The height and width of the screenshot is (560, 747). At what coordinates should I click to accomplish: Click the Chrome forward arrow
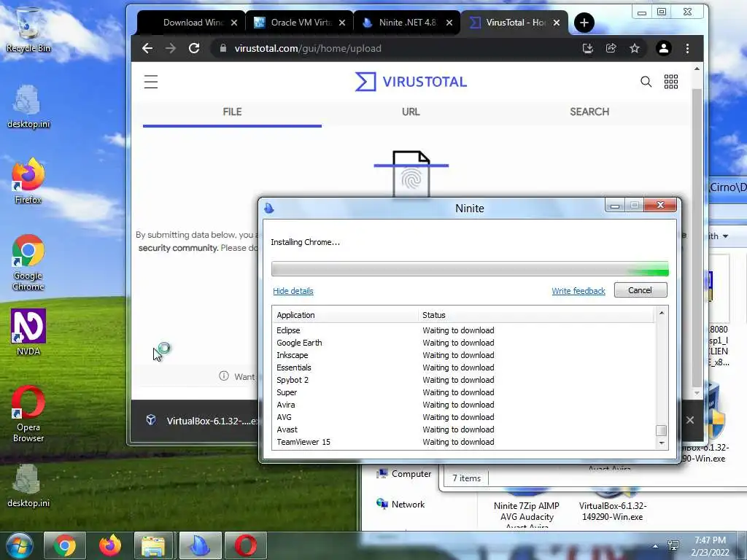click(171, 48)
